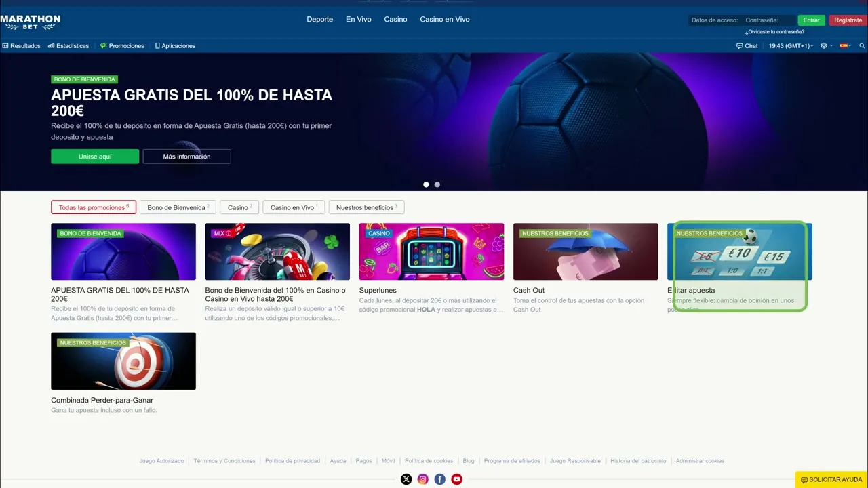Click the Contraseña password field
This screenshot has height=488, width=868.
pos(769,20)
